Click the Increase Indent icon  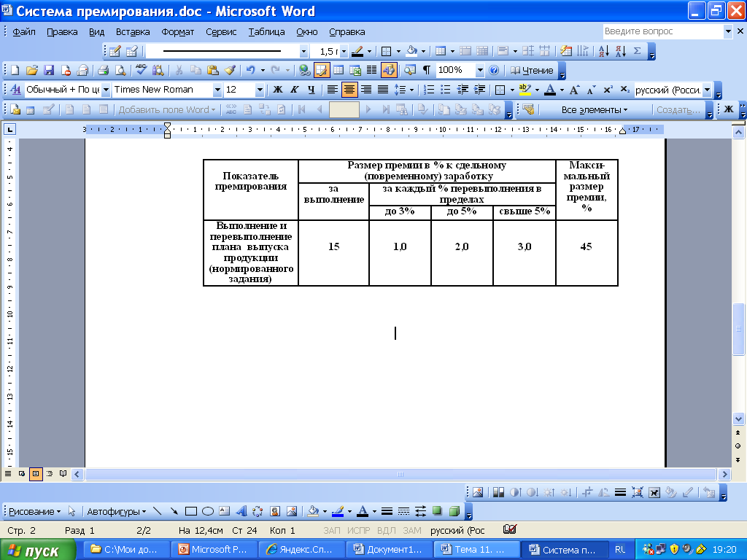click(479, 90)
